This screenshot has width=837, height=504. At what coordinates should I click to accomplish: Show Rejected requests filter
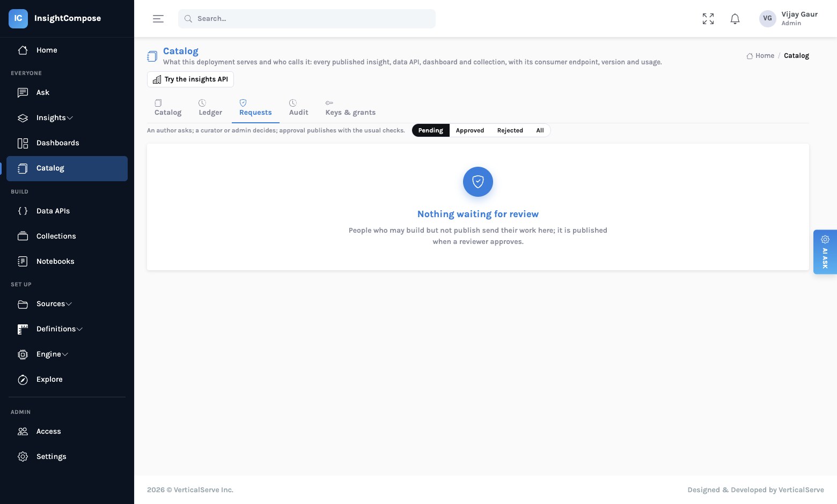(x=510, y=130)
